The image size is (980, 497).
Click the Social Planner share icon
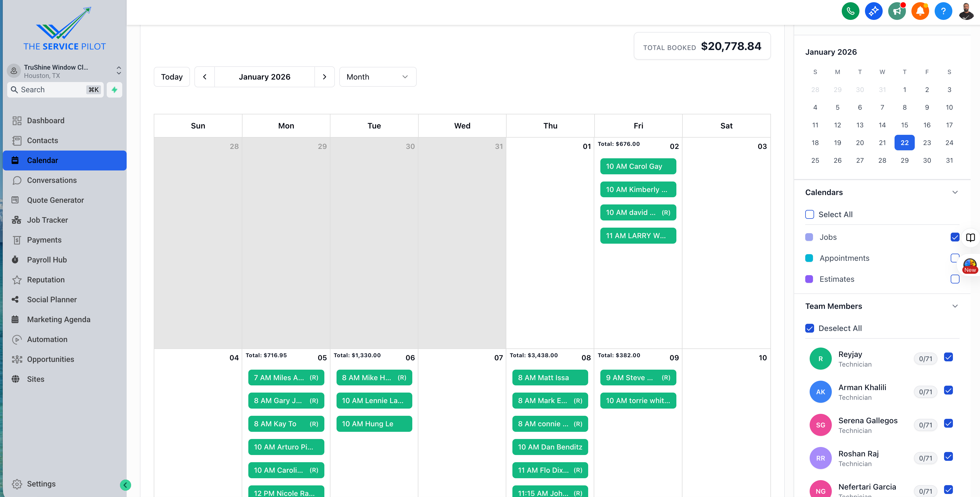pos(15,300)
